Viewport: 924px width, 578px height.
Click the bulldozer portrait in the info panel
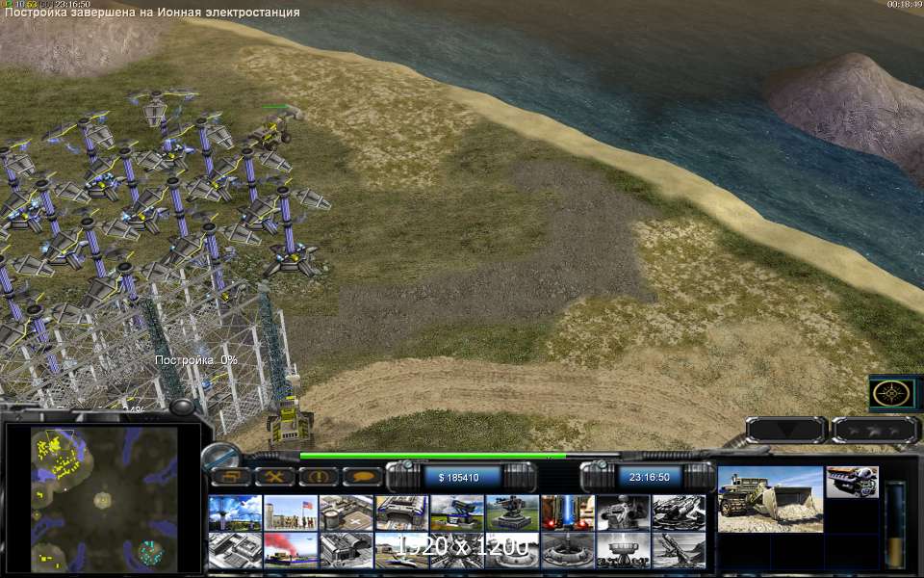[770, 499]
